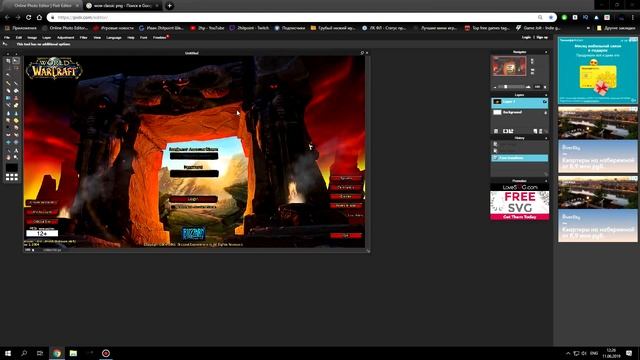Select the Crop tool
The width and height of the screenshot is (640, 360).
(x=8, y=60)
